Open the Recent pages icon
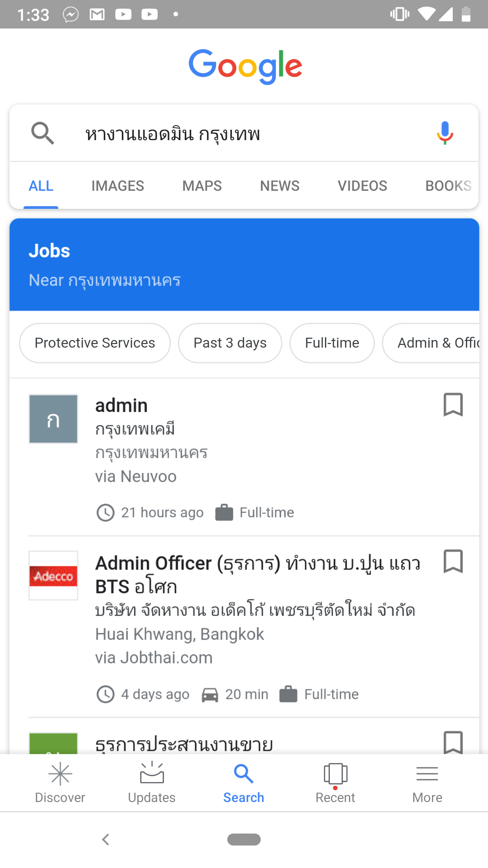This screenshot has height=868, width=488. [x=335, y=774]
